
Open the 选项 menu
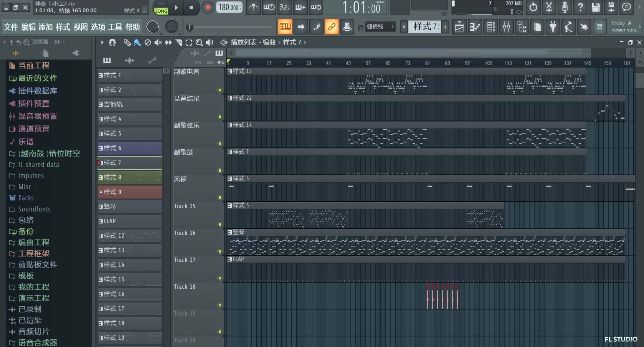[98, 27]
